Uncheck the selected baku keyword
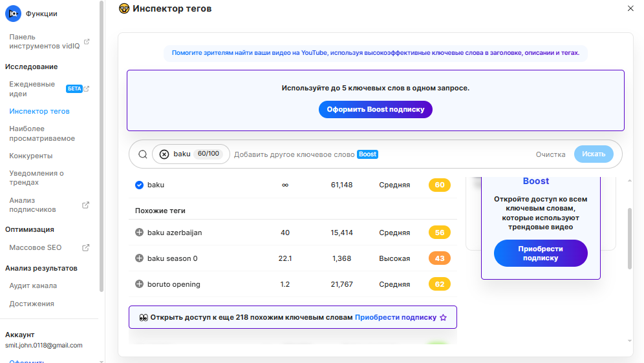The image size is (644, 363). click(x=139, y=185)
